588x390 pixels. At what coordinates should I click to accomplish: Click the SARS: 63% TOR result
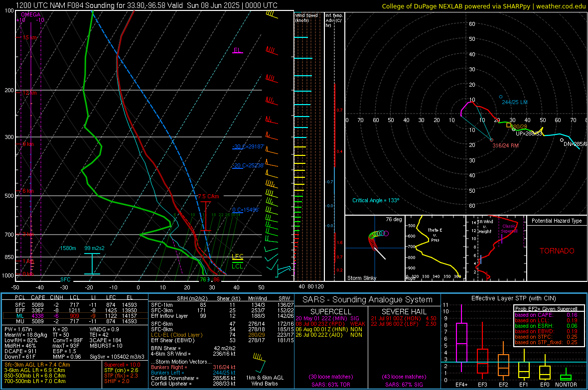pos(331,385)
